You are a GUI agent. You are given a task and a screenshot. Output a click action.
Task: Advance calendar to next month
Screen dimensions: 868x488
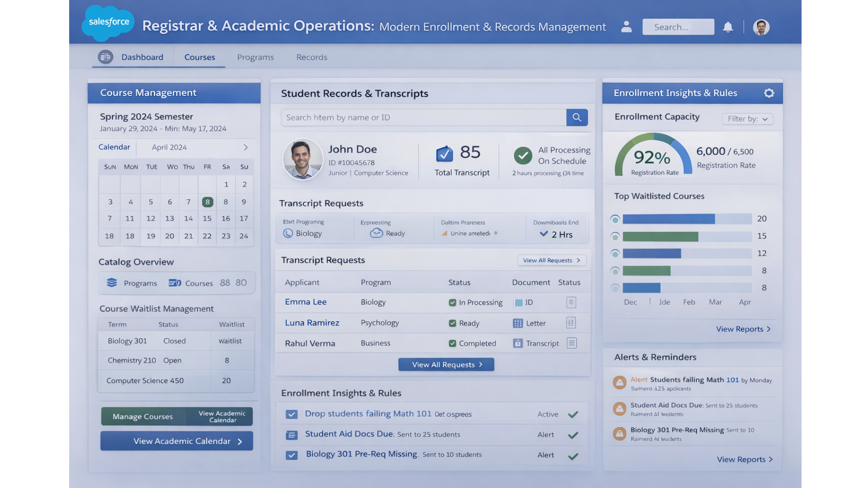[x=245, y=147]
